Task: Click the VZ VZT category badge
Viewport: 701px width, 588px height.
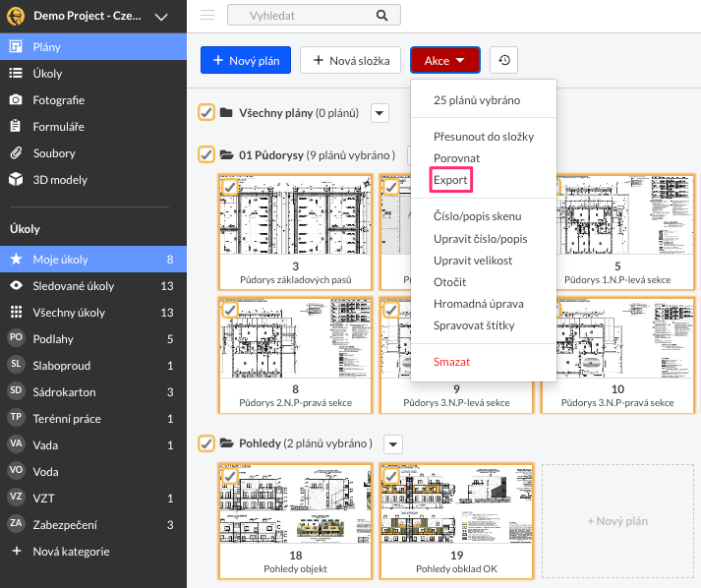Action: point(16,497)
